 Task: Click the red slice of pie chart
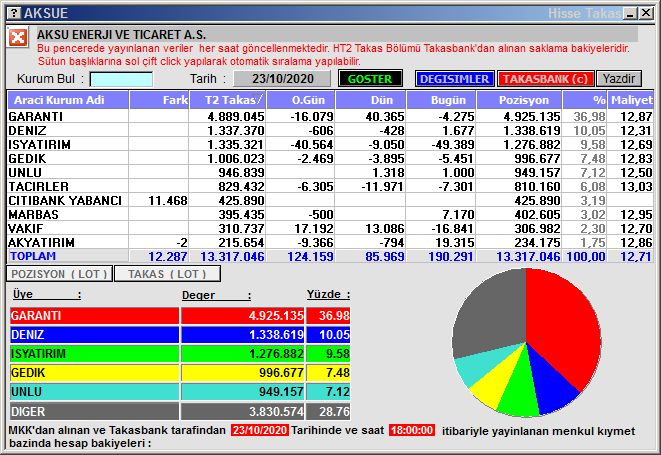point(563,325)
